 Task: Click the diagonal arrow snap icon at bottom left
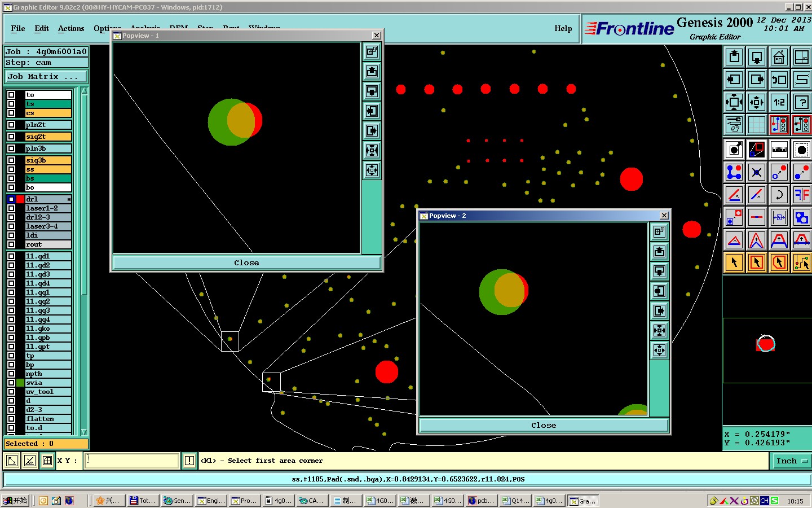coord(11,461)
